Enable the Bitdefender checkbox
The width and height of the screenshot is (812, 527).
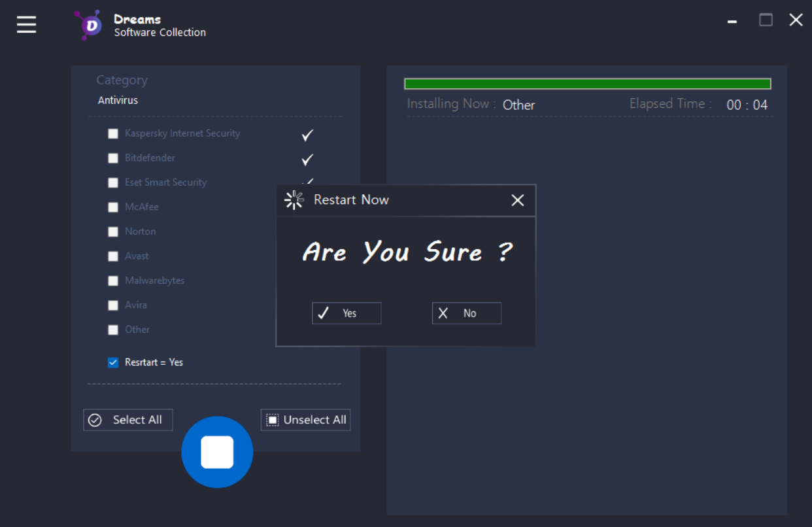[113, 158]
